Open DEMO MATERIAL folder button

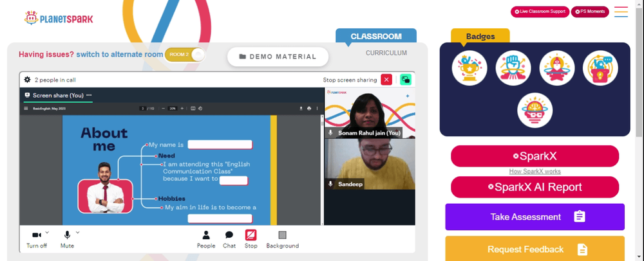click(278, 57)
